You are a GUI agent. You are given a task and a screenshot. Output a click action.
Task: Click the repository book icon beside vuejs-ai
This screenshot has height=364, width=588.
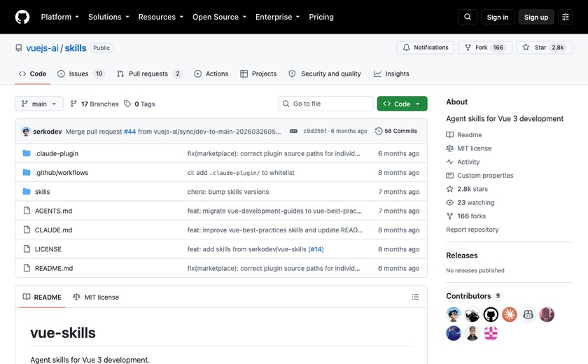19,48
